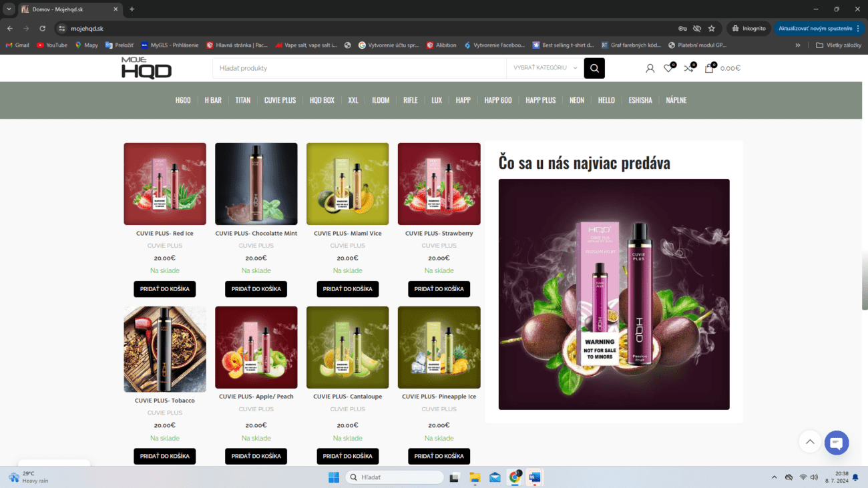Select NEON menu item

[577, 100]
